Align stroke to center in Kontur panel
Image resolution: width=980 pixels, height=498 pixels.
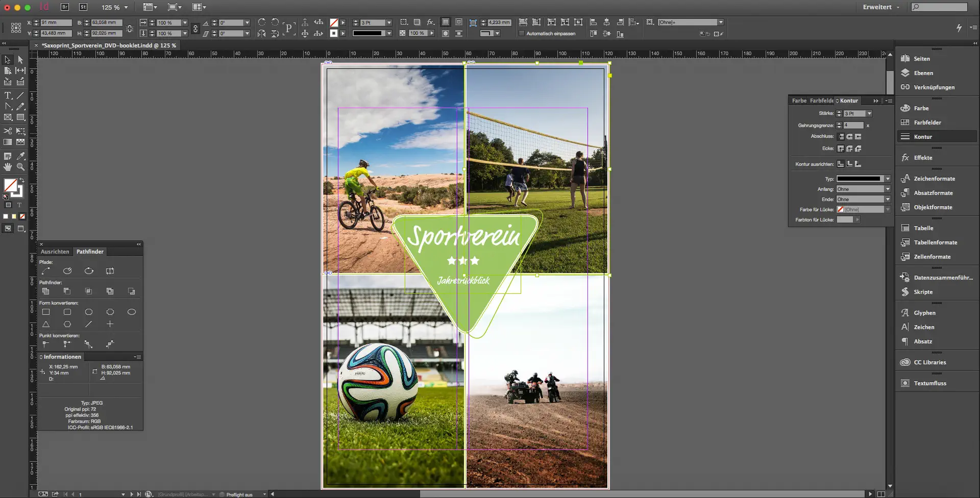point(841,164)
